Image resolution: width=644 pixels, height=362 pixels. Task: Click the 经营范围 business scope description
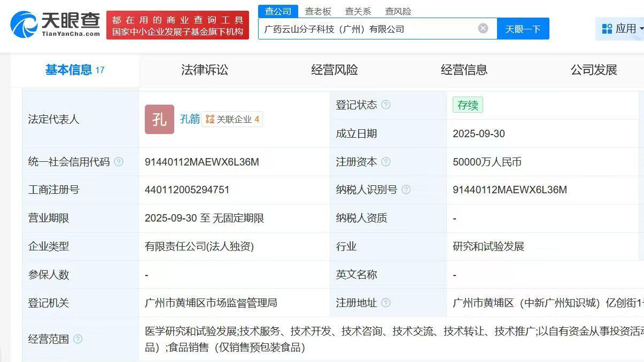click(394, 339)
